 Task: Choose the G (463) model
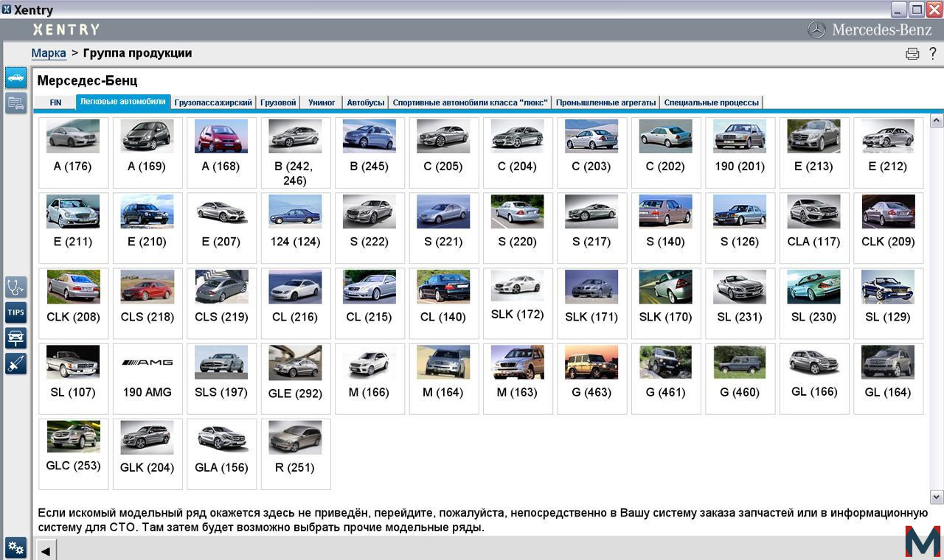click(591, 378)
